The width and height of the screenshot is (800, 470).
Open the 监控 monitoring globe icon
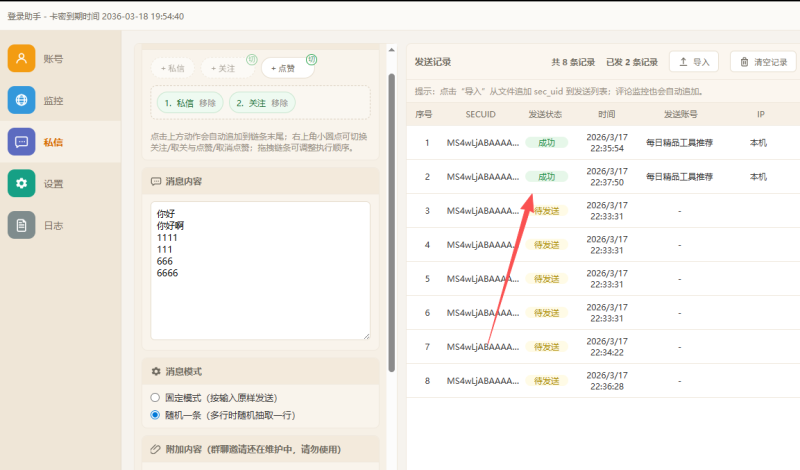pyautogui.click(x=21, y=100)
